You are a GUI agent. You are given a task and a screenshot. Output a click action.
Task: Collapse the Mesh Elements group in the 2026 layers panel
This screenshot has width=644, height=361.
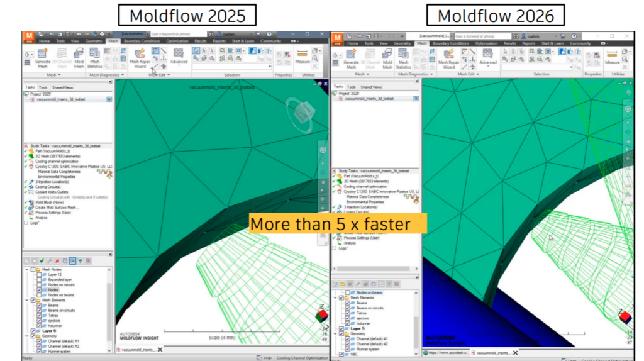click(x=336, y=297)
